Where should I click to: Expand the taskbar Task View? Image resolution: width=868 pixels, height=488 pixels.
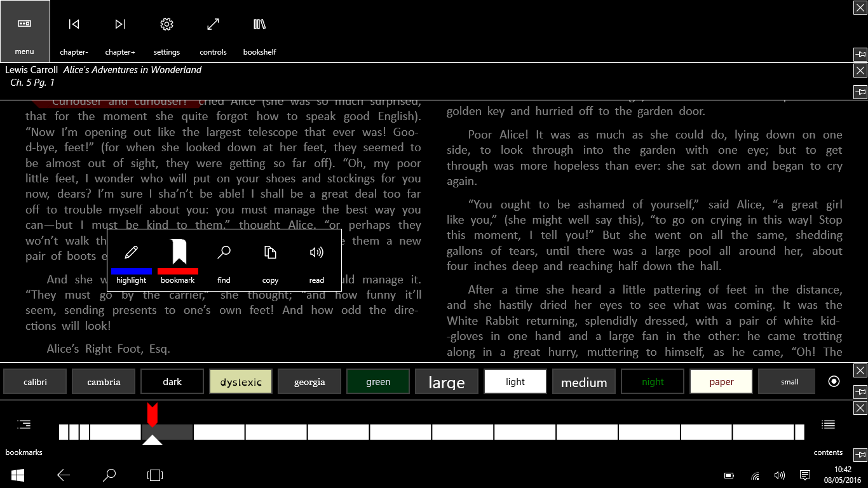[x=154, y=475]
